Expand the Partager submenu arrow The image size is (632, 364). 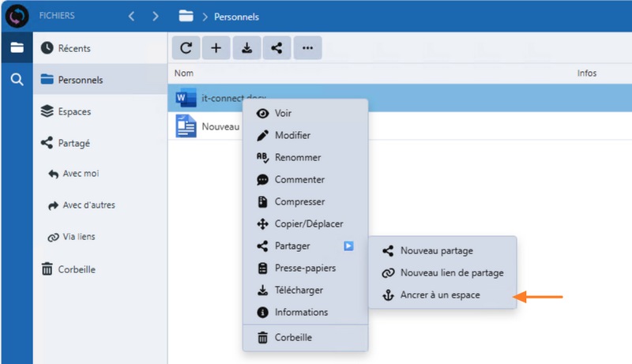coord(348,246)
